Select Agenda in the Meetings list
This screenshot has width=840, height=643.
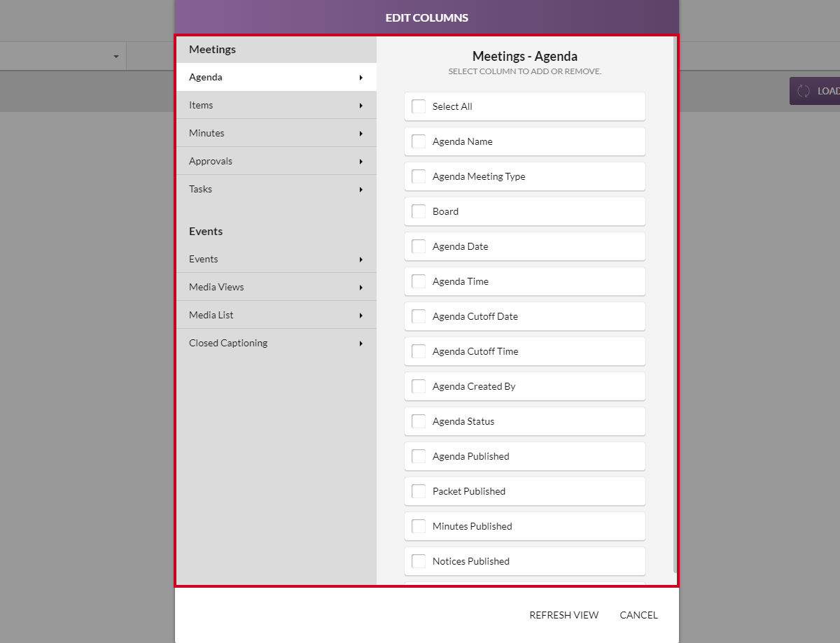pyautogui.click(x=276, y=77)
